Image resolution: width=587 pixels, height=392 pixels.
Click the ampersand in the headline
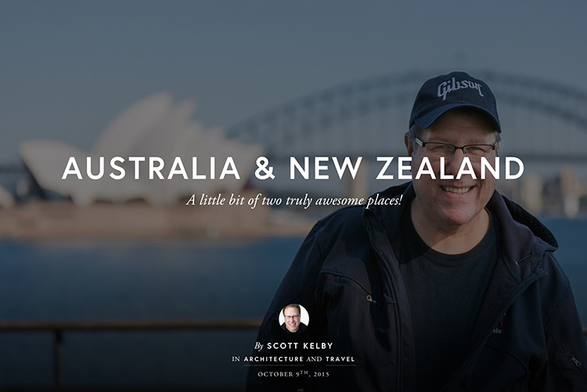click(x=265, y=168)
